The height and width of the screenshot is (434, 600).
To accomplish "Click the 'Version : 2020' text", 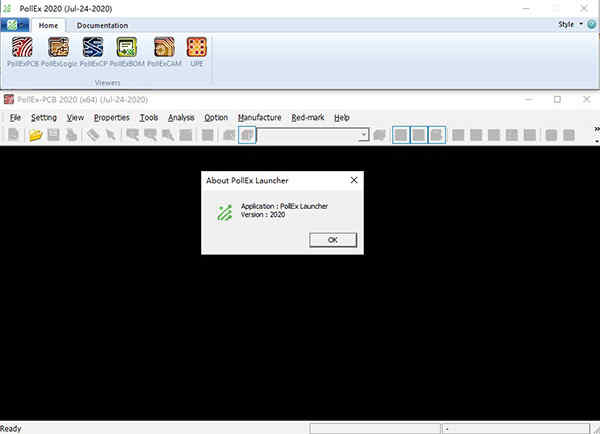I will click(x=263, y=214).
